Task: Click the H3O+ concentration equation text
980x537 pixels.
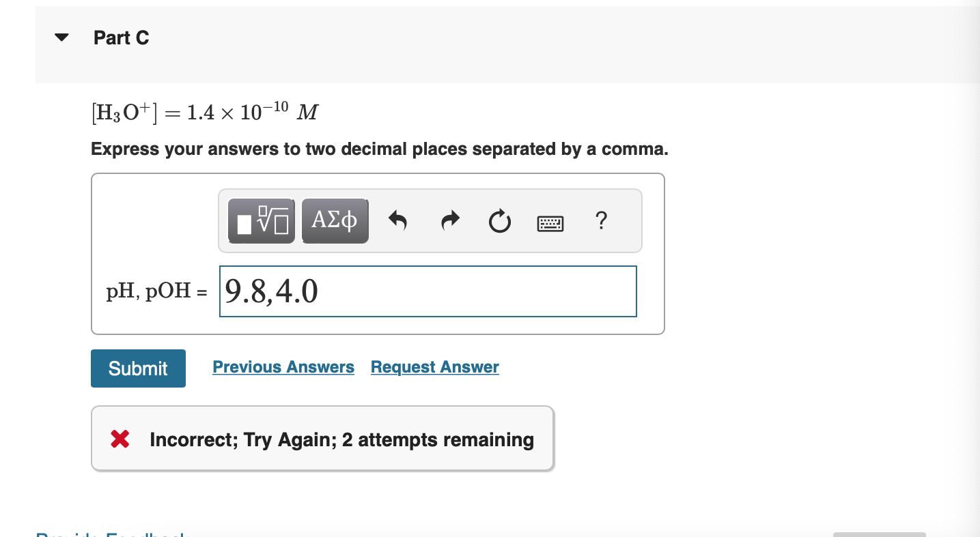Action: tap(204, 111)
